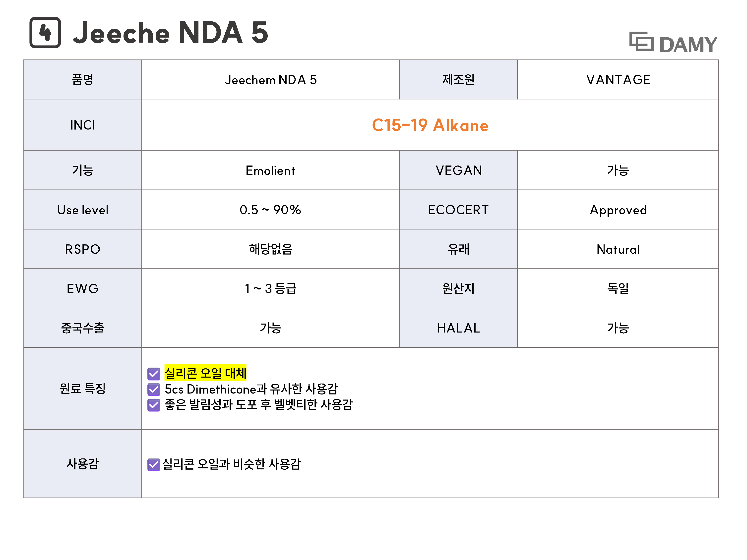This screenshot has height=560, width=747.
Task: Select the Natural origin cell
Action: point(618,249)
